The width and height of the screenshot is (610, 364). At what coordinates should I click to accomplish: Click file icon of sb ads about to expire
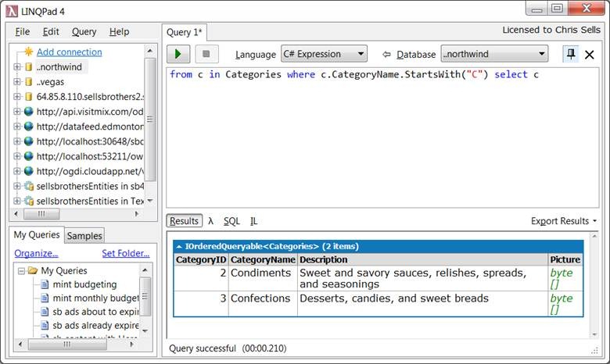tap(45, 312)
